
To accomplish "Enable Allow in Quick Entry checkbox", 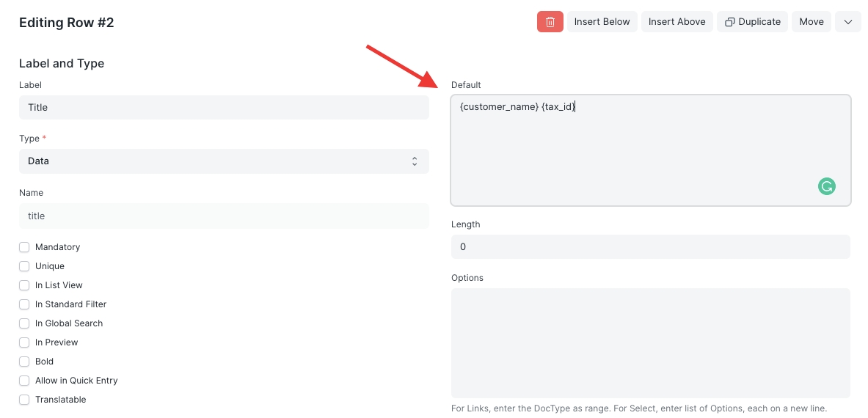I will [x=24, y=381].
